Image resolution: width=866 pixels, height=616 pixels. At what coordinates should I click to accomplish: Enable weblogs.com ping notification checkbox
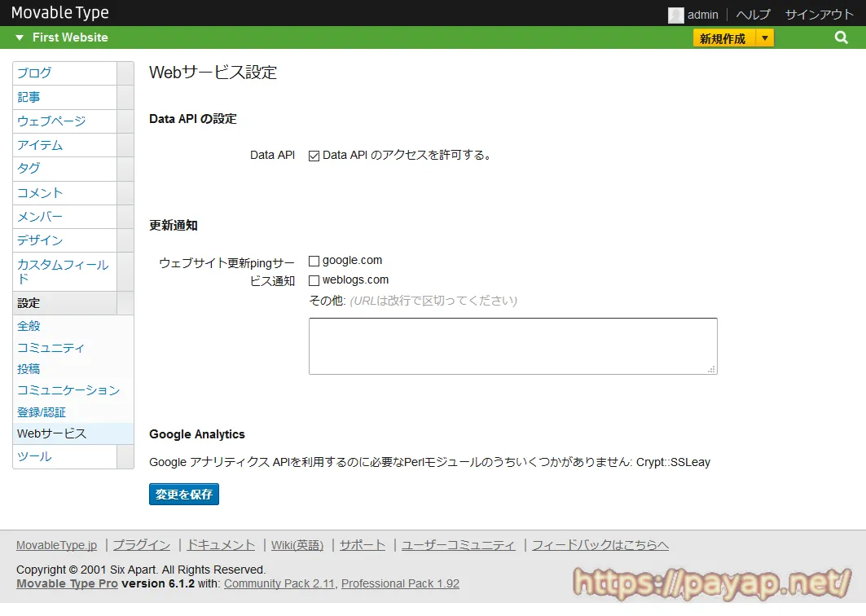coord(314,280)
